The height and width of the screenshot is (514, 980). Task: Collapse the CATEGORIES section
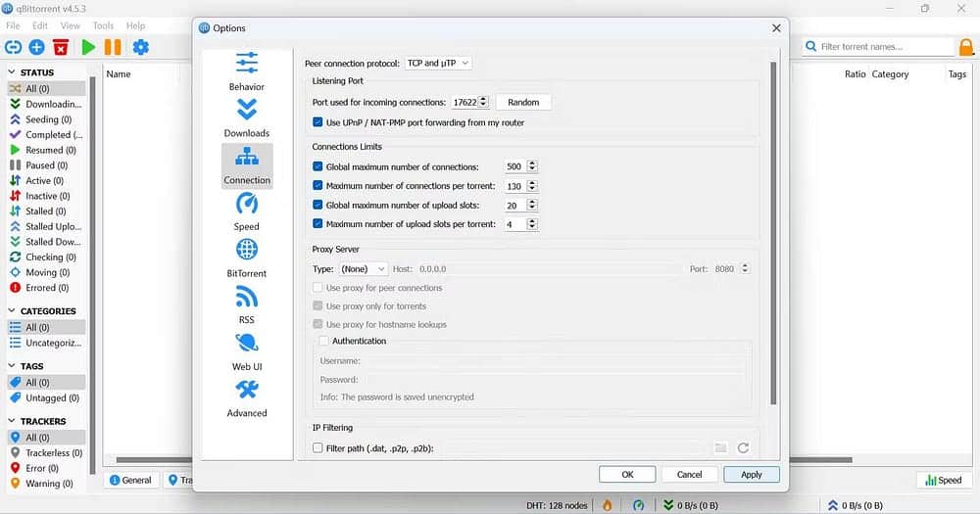pyautogui.click(x=11, y=310)
